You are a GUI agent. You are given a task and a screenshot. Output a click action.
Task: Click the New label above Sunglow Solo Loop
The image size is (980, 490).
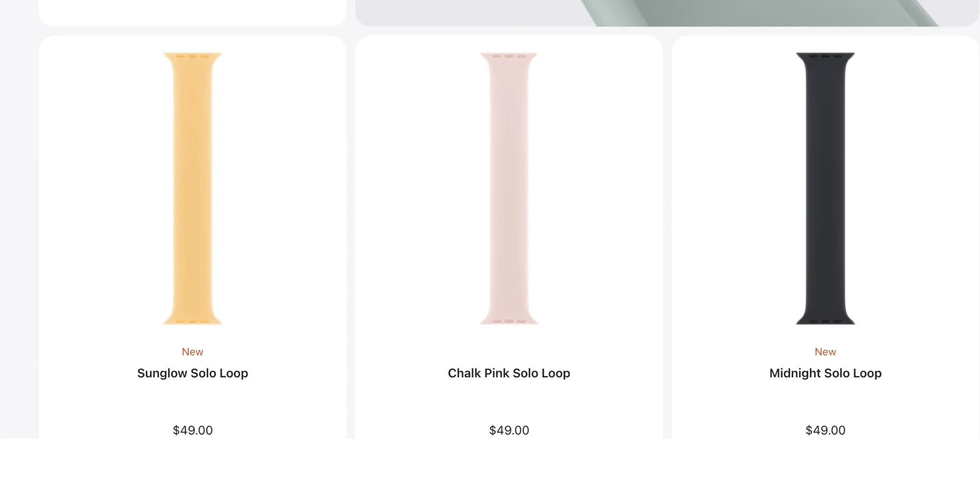coord(193,352)
